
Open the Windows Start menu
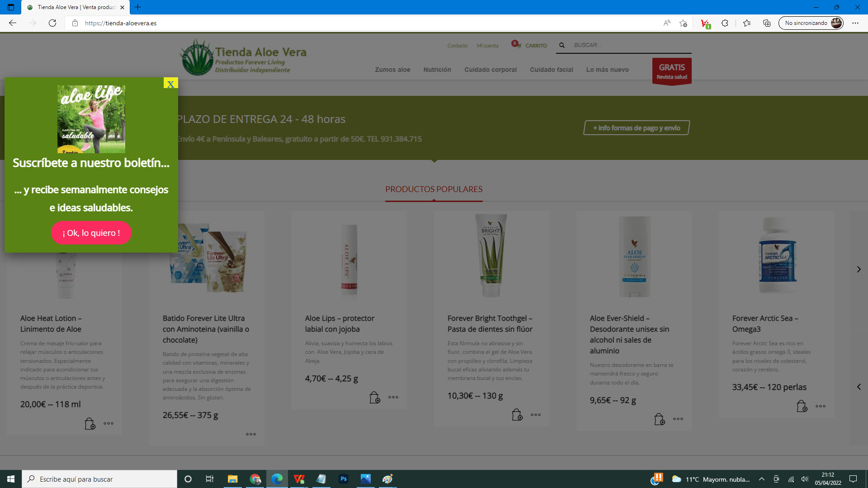(11, 479)
